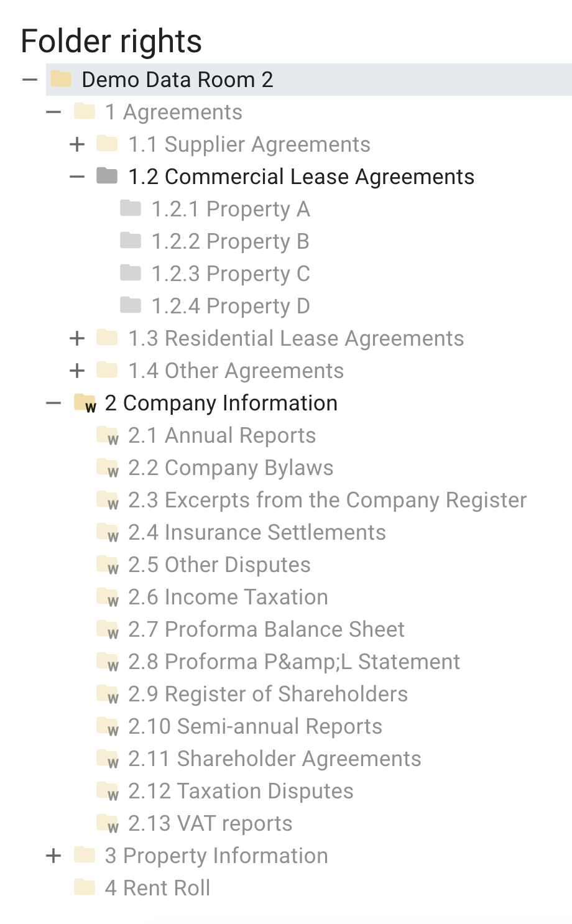Collapse the Demo Data Room 2 tree
This screenshot has width=572, height=924.
tap(28, 79)
